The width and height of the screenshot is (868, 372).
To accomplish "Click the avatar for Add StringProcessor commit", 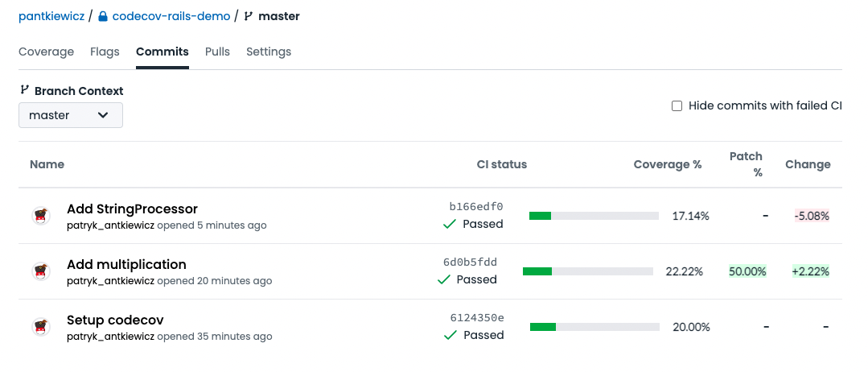I will 41,216.
